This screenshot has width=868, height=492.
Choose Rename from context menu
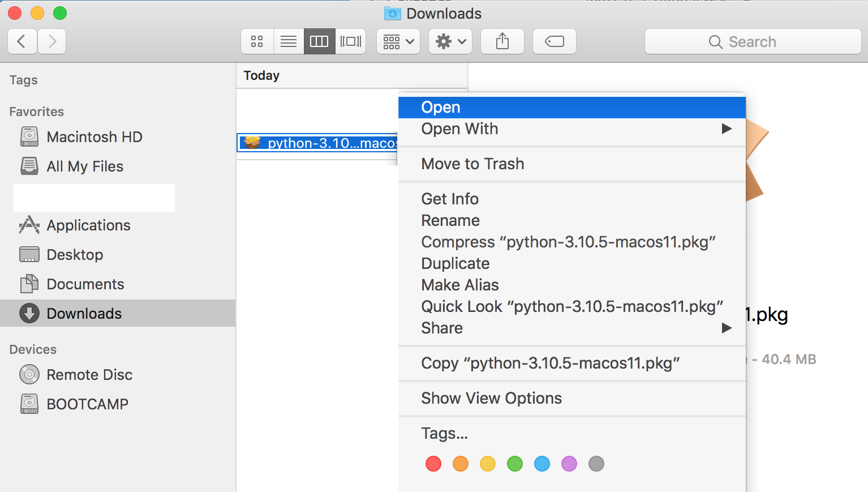point(572,221)
